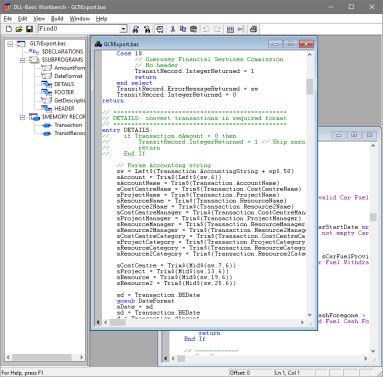Click the editor scrollbar up arrow

point(310,54)
